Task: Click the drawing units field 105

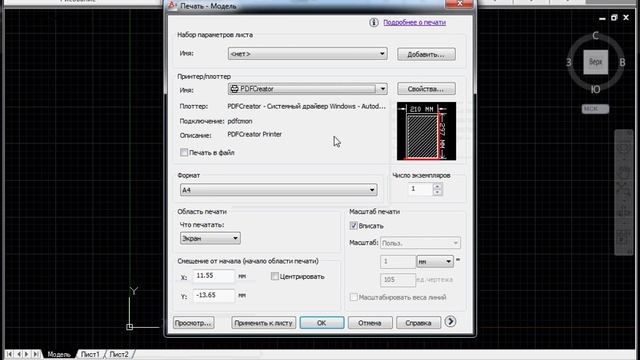Action: point(398,280)
